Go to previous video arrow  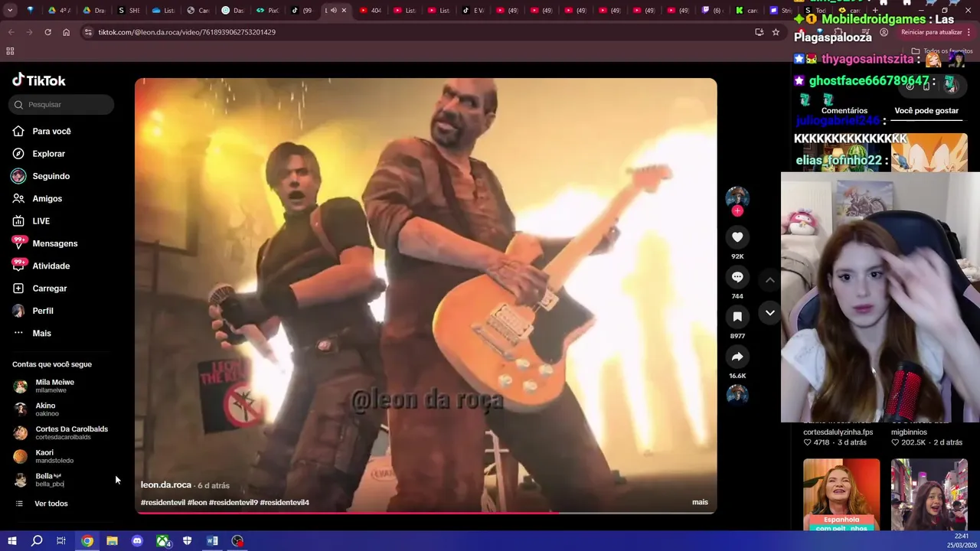pyautogui.click(x=770, y=280)
